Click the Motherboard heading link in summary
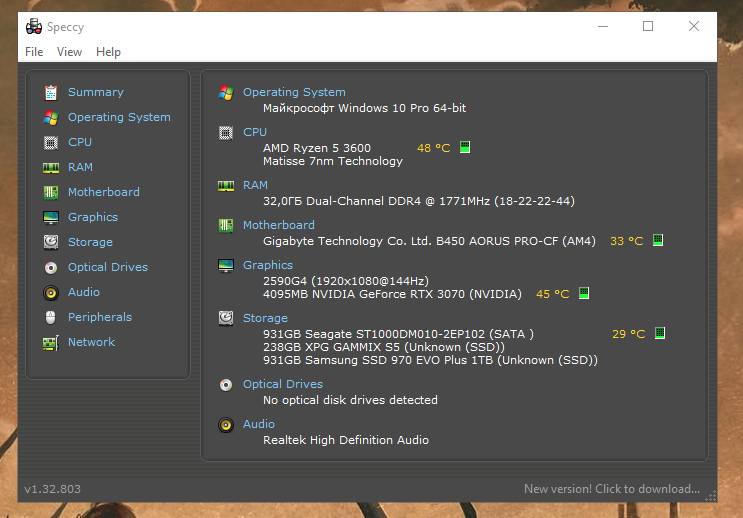This screenshot has width=743, height=518. click(x=279, y=225)
